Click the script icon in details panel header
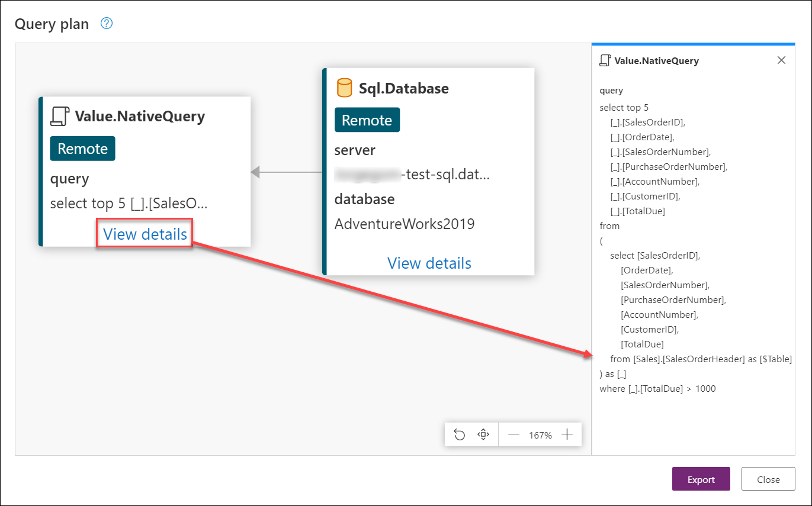Image resolution: width=812 pixels, height=506 pixels. point(605,60)
